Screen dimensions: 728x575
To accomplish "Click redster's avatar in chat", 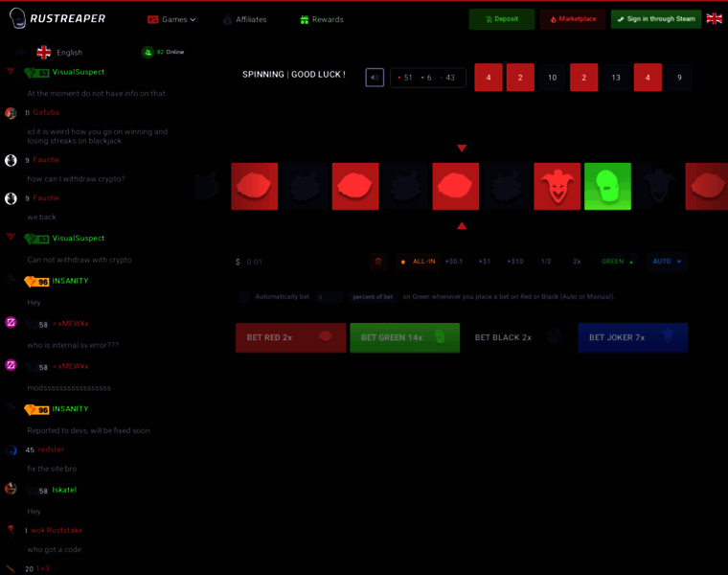I will coord(11,450).
